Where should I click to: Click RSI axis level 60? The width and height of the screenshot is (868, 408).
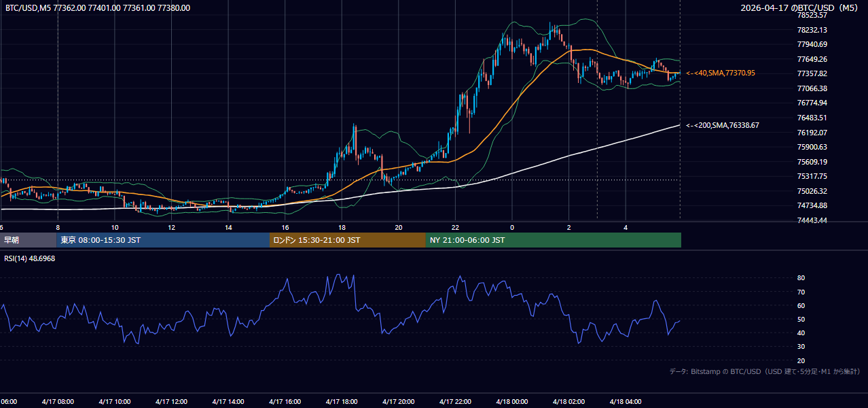click(801, 305)
